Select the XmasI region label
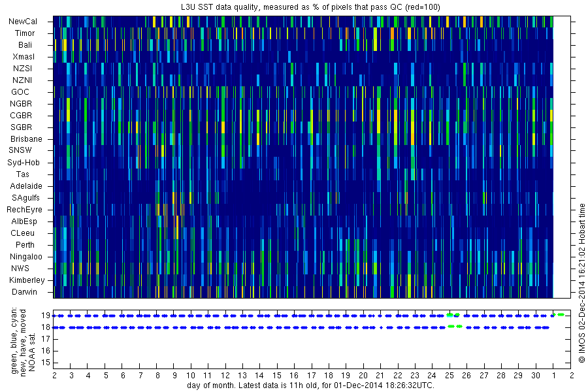Image resolution: width=588 pixels, height=392 pixels. click(24, 57)
